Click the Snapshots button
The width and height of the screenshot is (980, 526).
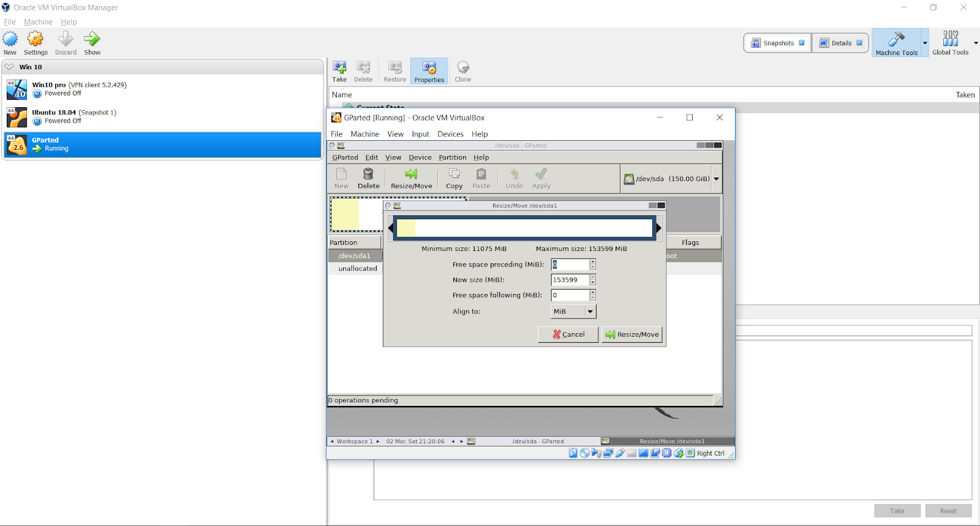pos(778,43)
